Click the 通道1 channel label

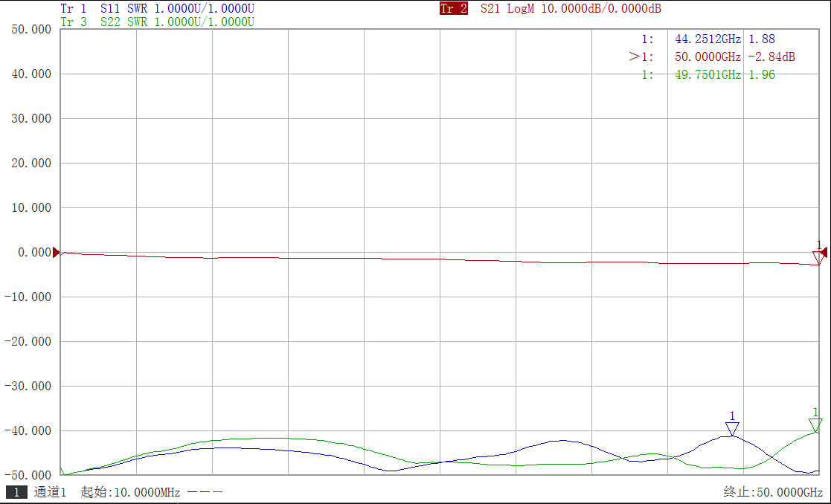tap(50, 492)
